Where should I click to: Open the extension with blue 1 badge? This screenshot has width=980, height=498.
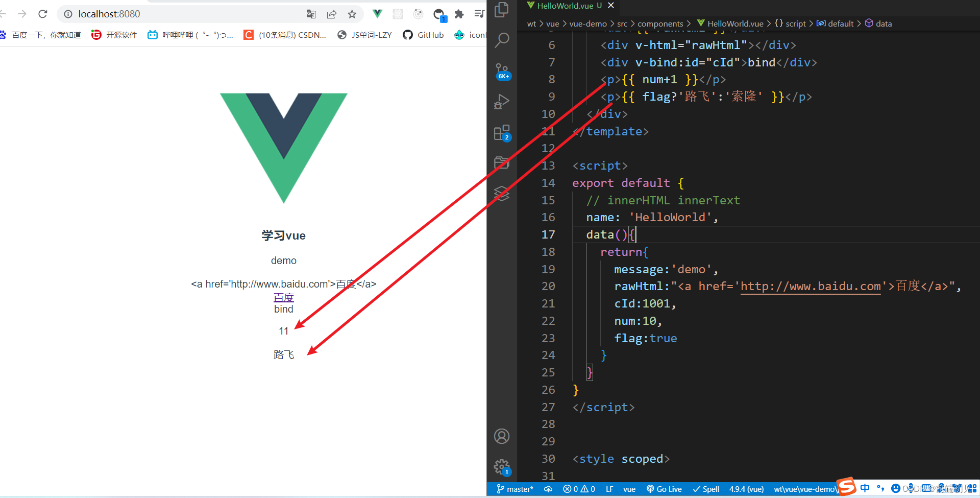(x=439, y=15)
